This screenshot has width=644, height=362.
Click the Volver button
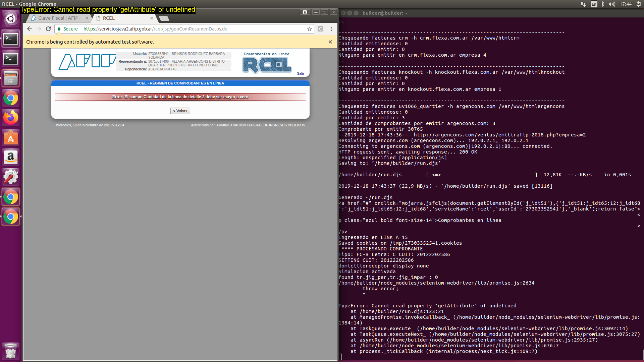pos(180,111)
